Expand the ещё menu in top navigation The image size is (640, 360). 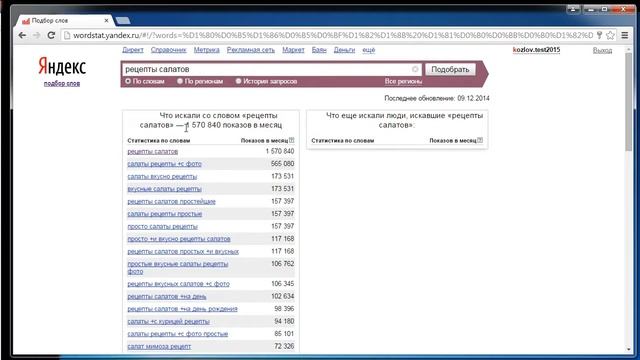coord(369,50)
